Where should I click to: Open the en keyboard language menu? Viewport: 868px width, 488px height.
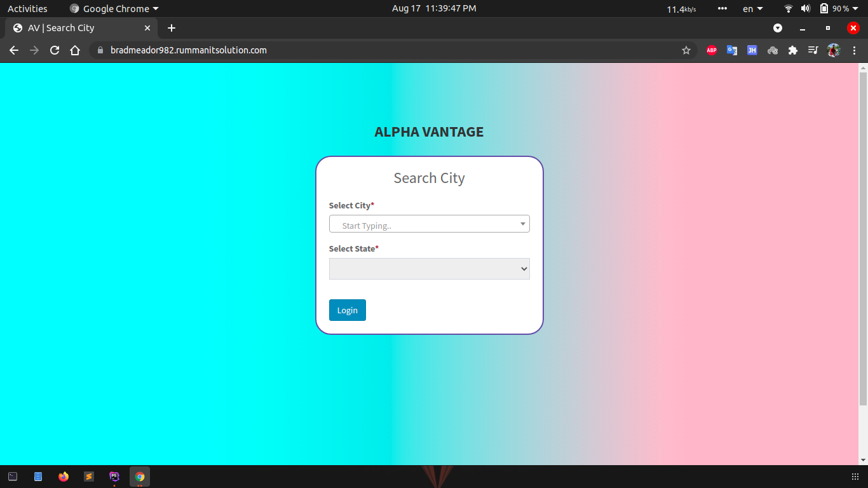click(752, 9)
